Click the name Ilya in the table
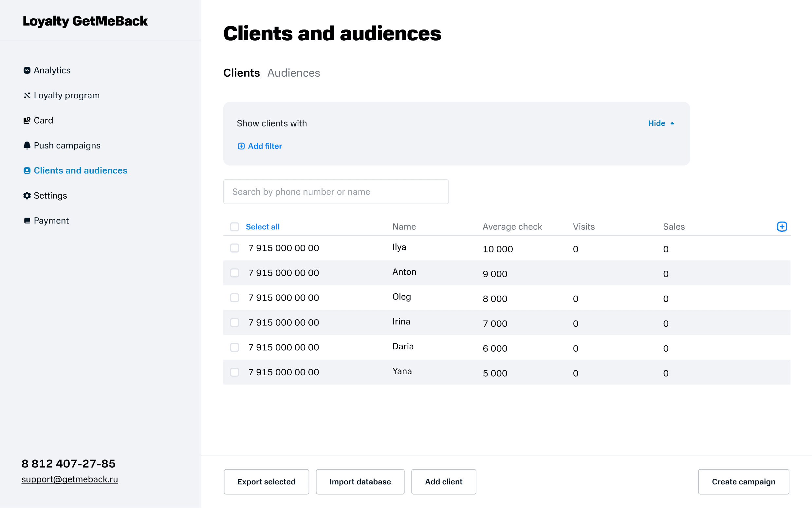 pyautogui.click(x=399, y=247)
